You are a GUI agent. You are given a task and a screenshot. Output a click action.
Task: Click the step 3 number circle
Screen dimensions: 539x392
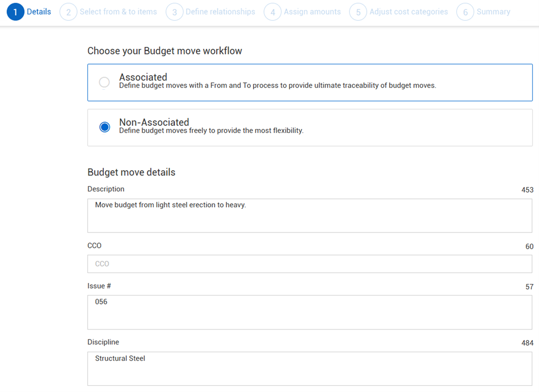tap(174, 12)
